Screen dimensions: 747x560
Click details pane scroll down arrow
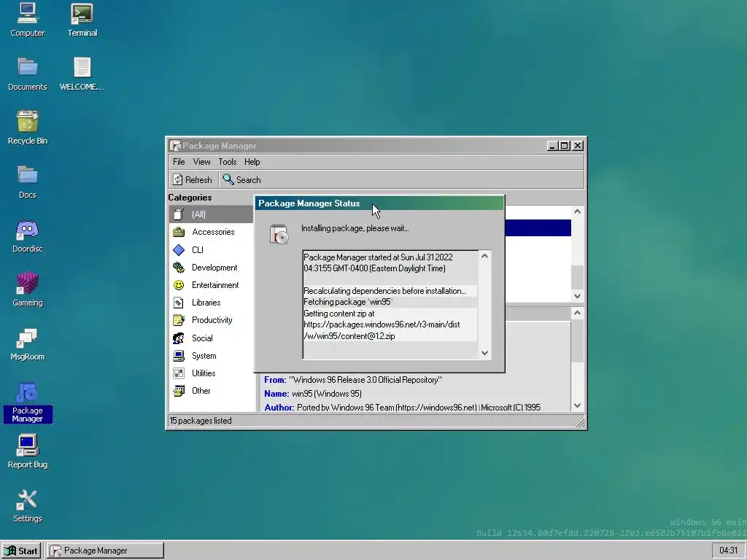578,405
